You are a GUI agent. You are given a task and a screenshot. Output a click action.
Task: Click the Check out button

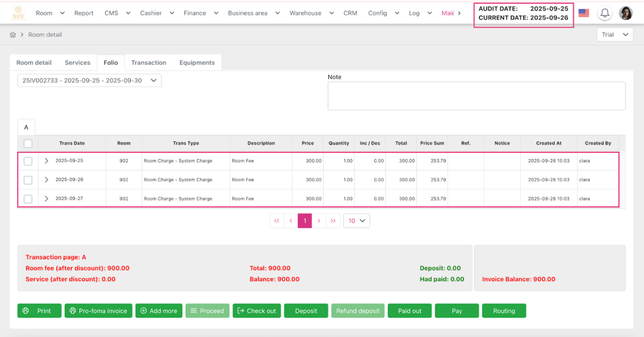(257, 311)
